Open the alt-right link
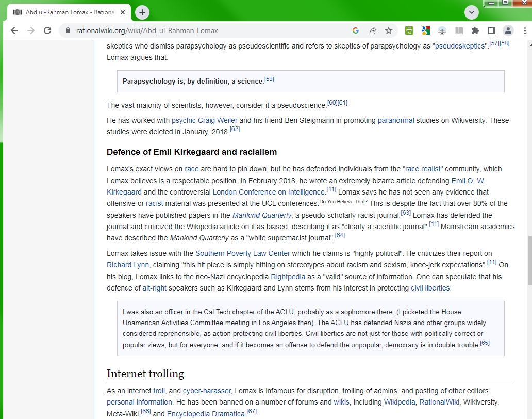Image resolution: width=532 pixels, height=419 pixels. pos(154,288)
